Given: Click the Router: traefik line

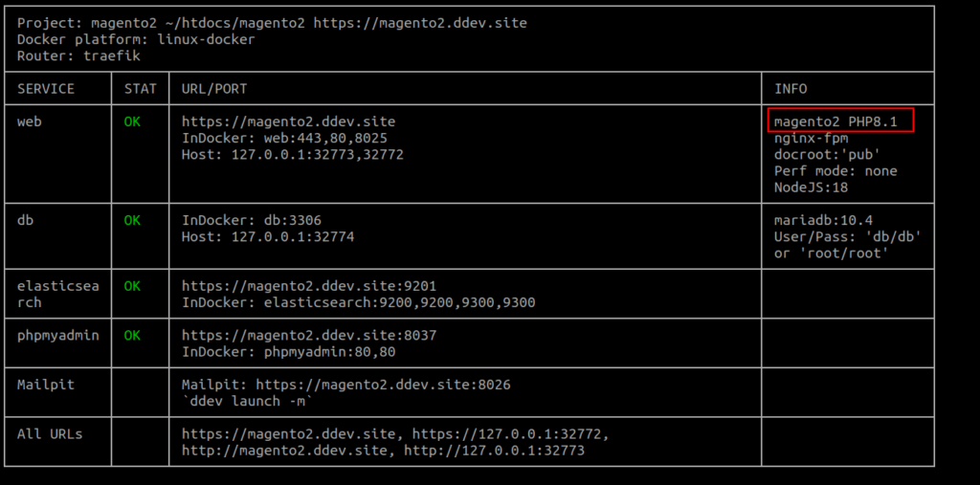Looking at the screenshot, I should (x=78, y=55).
